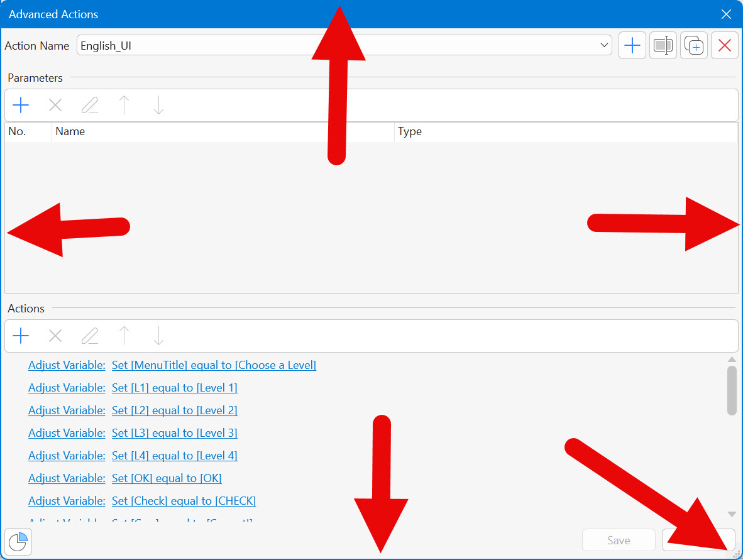Click the delete X icon in Actions toolbar

point(55,336)
